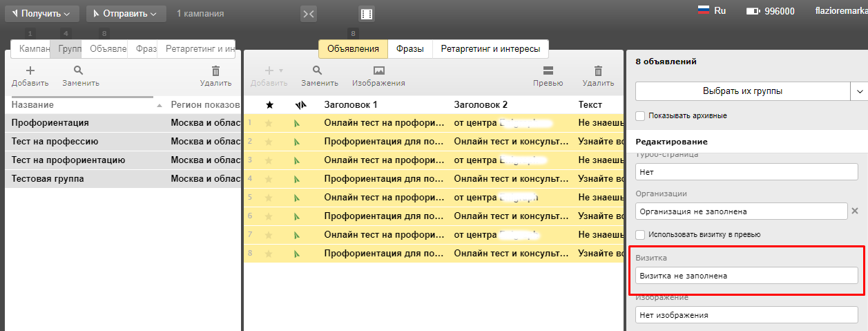
Task: Star ad row number 2
Action: (269, 142)
